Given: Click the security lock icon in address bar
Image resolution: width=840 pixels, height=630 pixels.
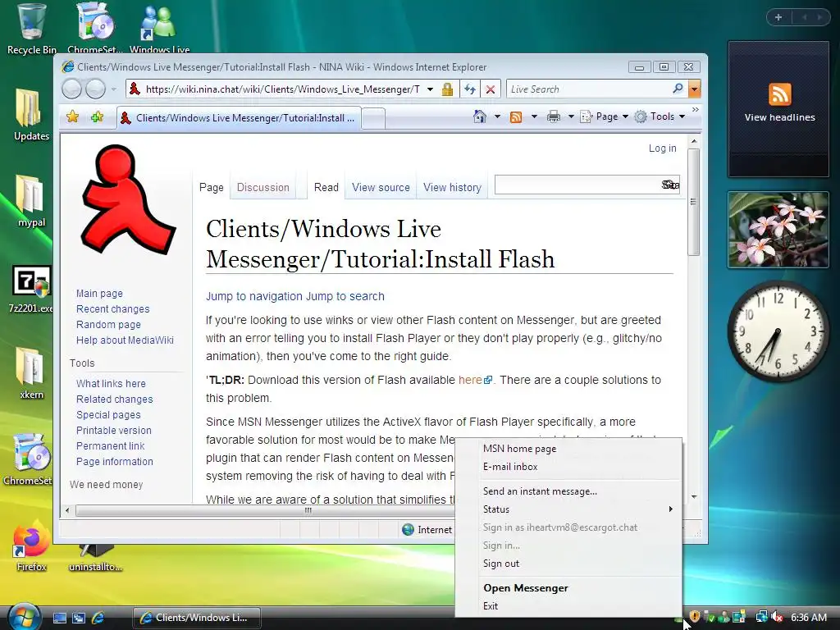Looking at the screenshot, I should pos(447,89).
